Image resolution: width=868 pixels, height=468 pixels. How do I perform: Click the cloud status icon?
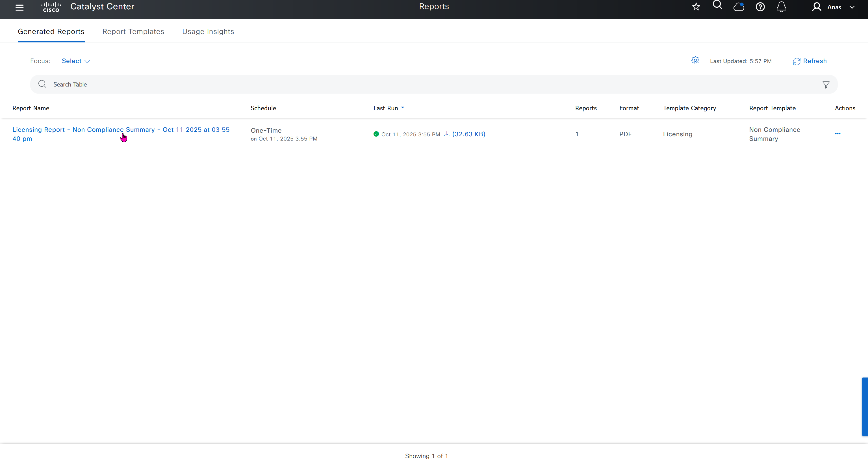[x=739, y=7]
